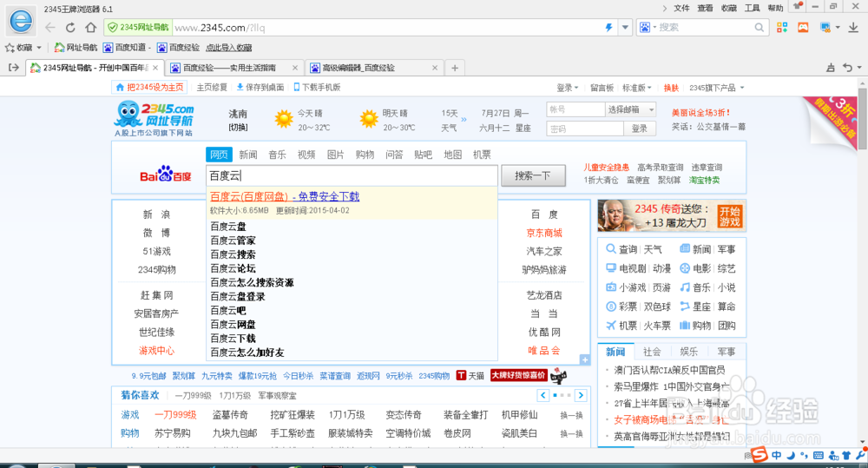
Task: Click the 2345.com octopus logo
Action: (154, 119)
